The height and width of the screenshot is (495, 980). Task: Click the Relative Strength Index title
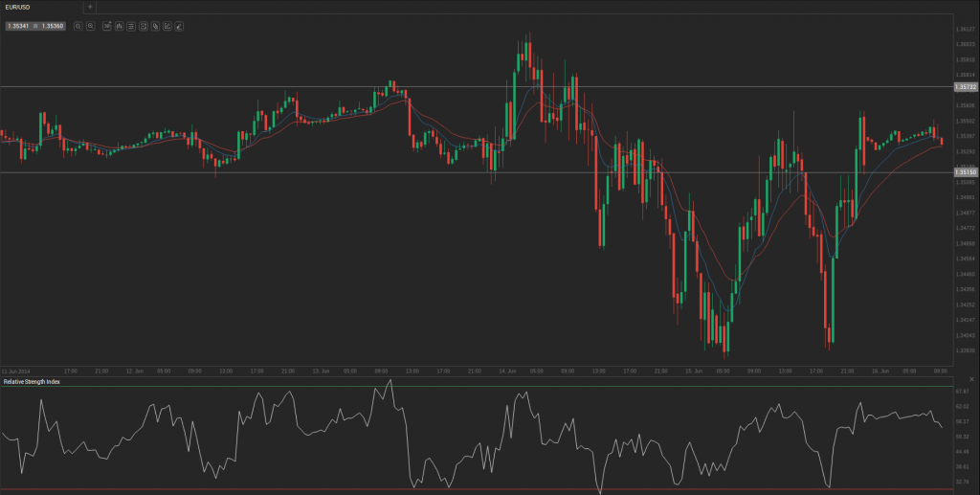(32, 381)
